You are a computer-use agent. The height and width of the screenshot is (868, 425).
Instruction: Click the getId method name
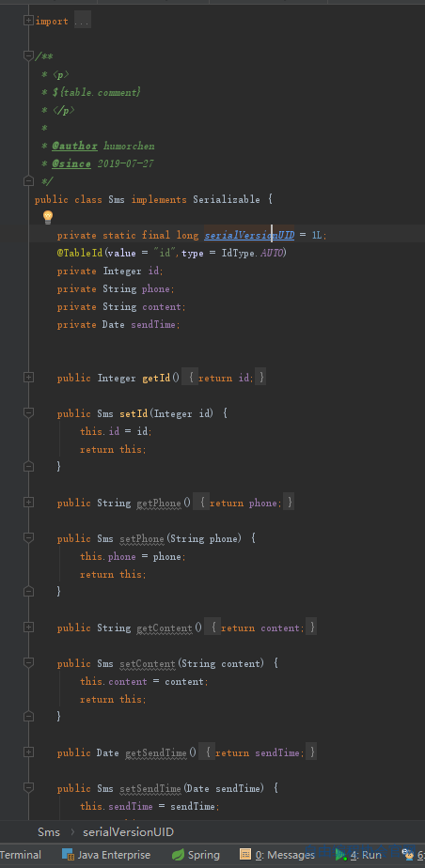(x=156, y=378)
